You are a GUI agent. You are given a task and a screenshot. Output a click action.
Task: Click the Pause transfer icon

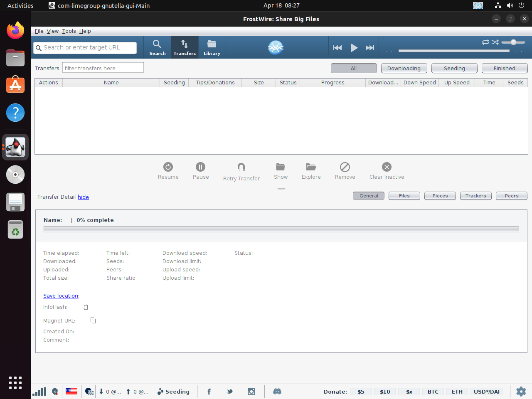click(200, 167)
